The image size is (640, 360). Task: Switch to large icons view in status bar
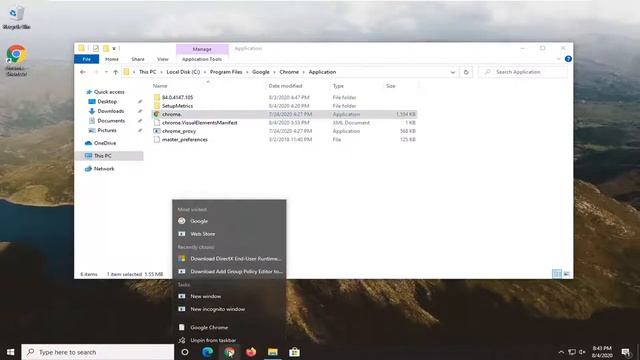tap(567, 274)
